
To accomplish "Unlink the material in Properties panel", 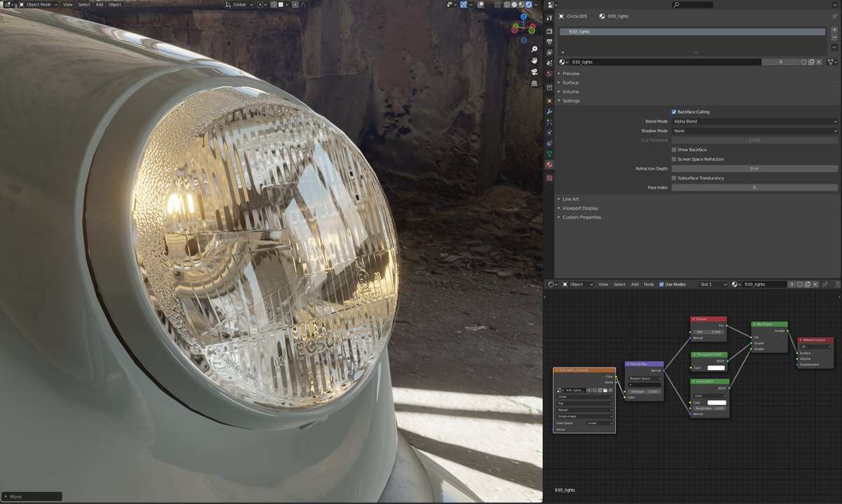I will pos(819,62).
